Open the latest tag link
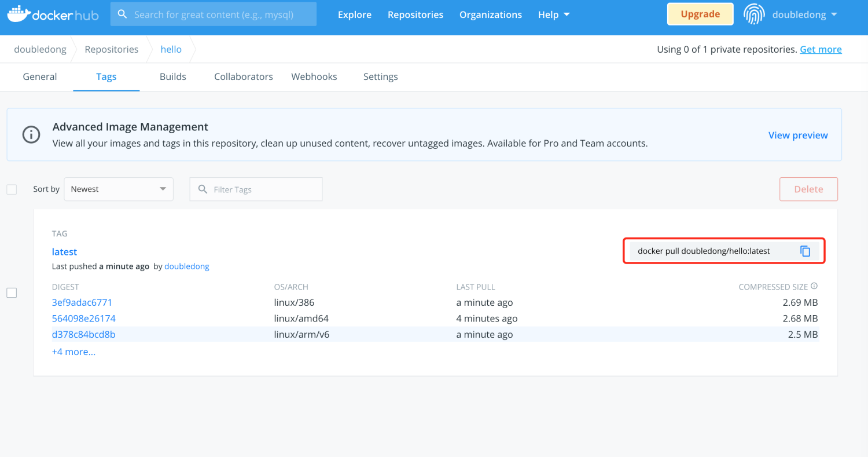868x457 pixels. pos(64,251)
